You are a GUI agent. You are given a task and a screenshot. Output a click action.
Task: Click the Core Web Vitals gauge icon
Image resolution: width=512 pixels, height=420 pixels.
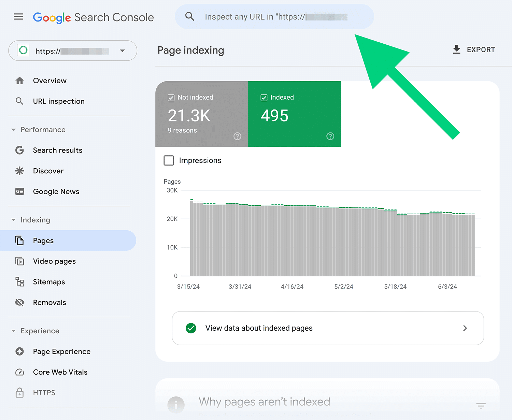pyautogui.click(x=20, y=372)
